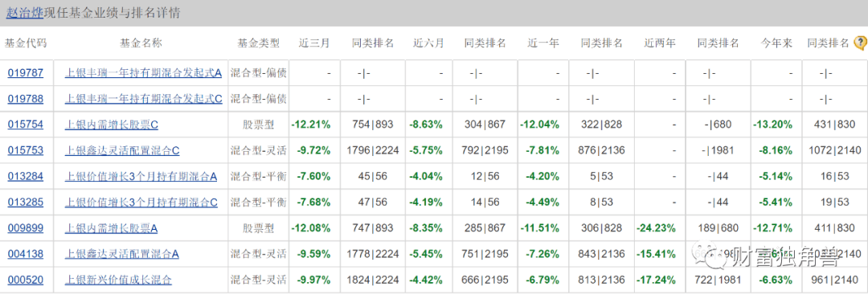Open fund code 015754 link
Image resolution: width=868 pixels, height=295 pixels.
[x=26, y=125]
